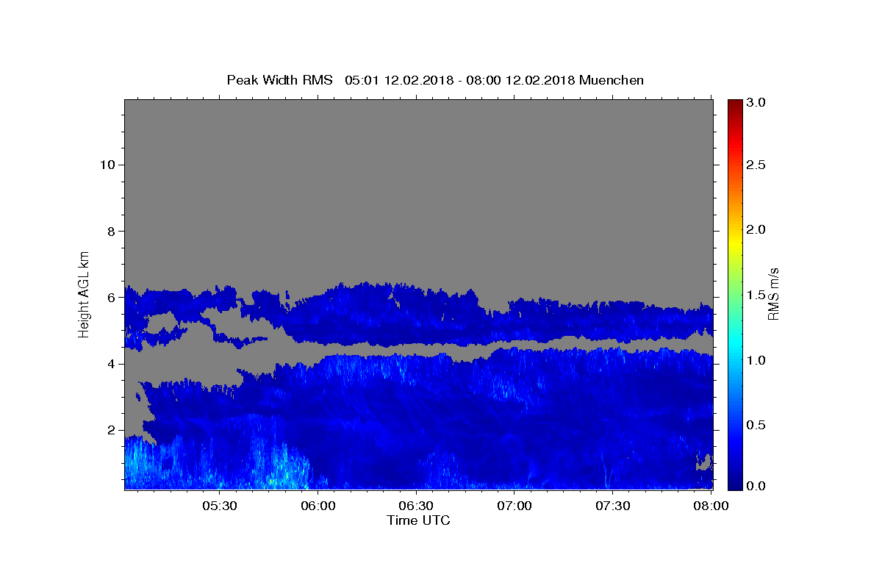Click the colorbar value 2.0
Viewport: 882px width, 588px height.
click(x=757, y=229)
